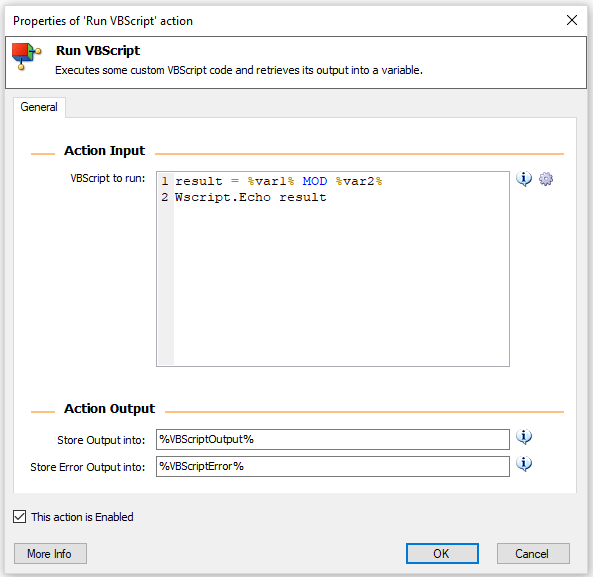
Task: Focus the Store Output into field
Action: (333, 439)
